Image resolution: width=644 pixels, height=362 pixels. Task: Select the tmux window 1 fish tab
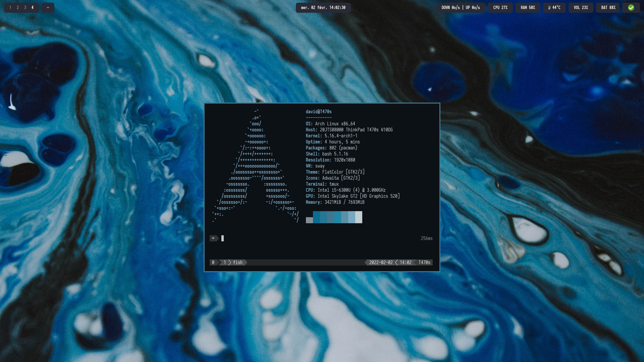click(234, 262)
